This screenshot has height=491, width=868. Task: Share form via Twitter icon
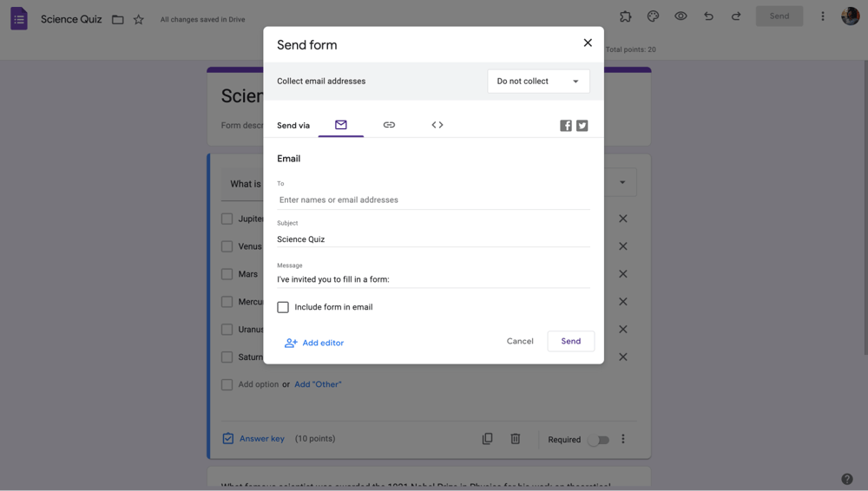(x=582, y=126)
